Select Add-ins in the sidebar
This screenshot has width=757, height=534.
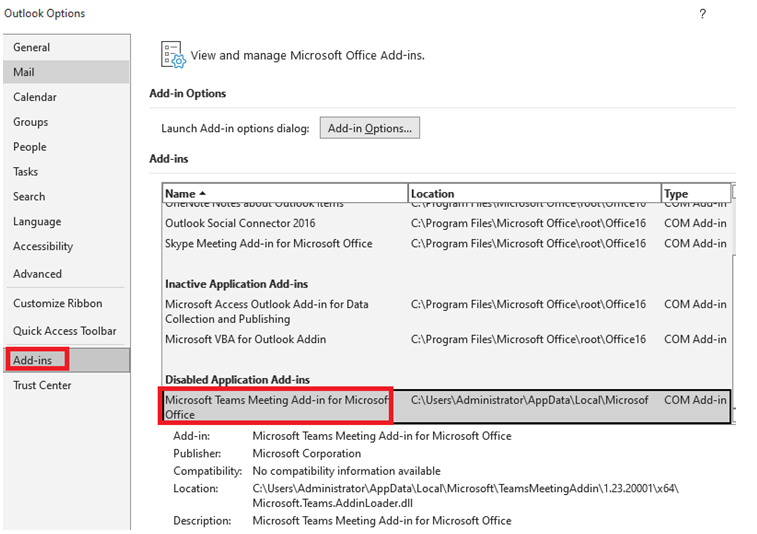click(x=66, y=360)
